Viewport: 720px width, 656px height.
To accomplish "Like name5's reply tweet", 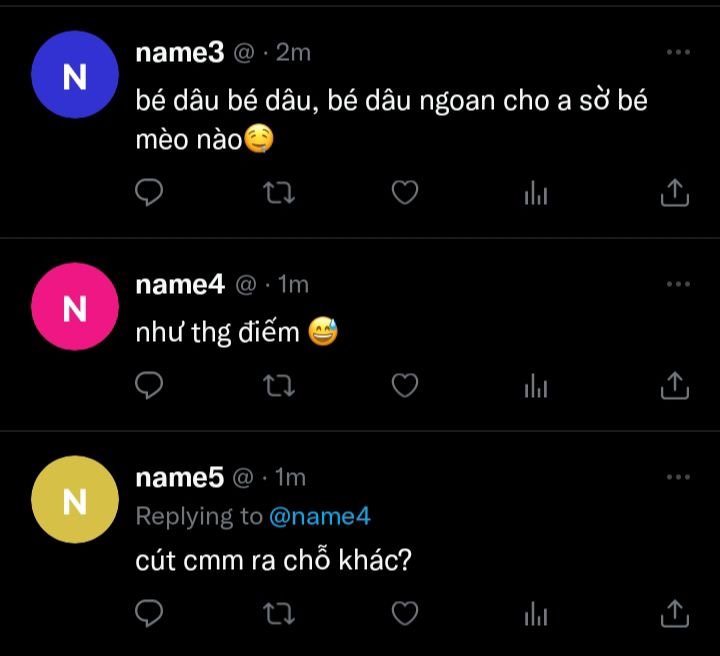I will (404, 611).
